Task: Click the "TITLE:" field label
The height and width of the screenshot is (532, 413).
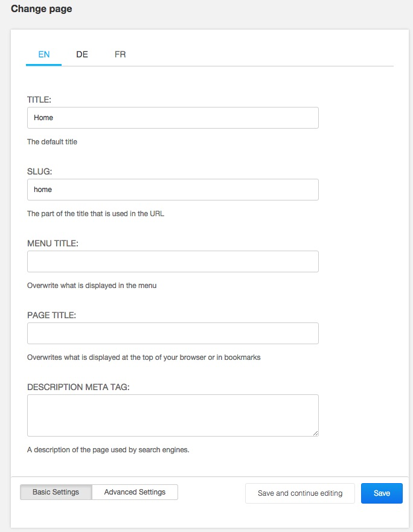Action: (x=39, y=99)
